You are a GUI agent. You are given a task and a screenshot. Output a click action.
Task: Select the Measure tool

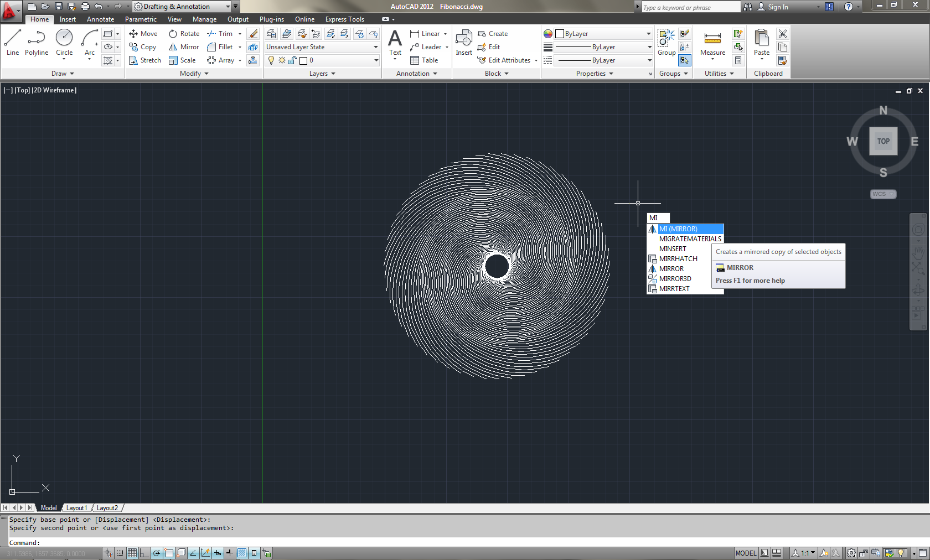(712, 42)
